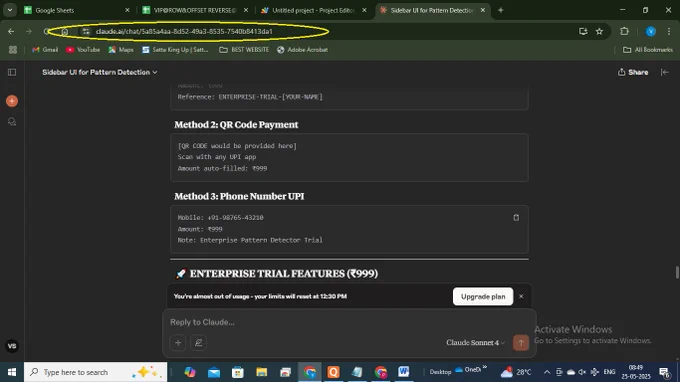Dismiss the usage limit banner
Image resolution: width=680 pixels, height=382 pixels.
tap(521, 297)
